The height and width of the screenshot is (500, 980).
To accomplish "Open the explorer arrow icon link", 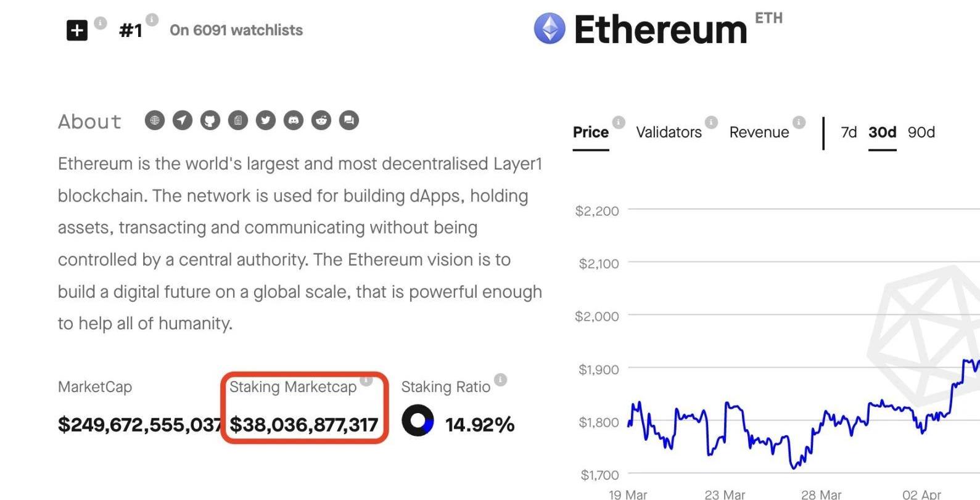I will [183, 120].
